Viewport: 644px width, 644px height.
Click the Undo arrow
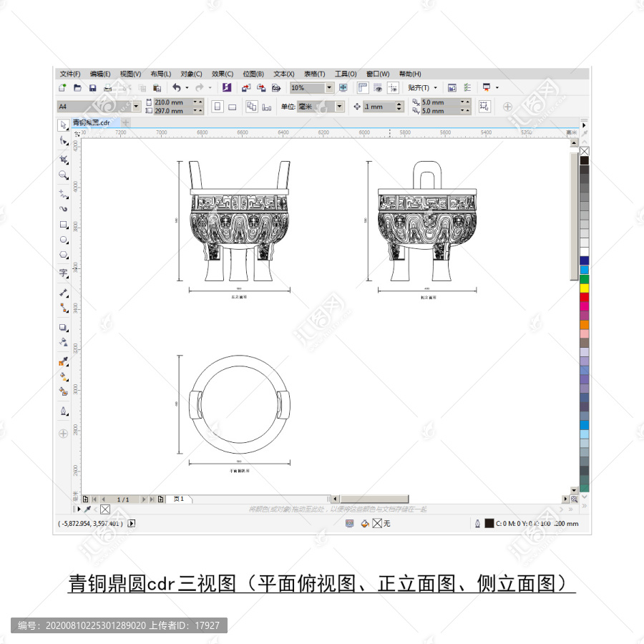pyautogui.click(x=177, y=87)
